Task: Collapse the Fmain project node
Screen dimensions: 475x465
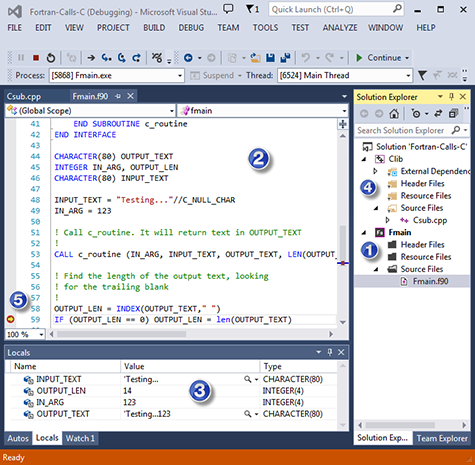Action: click(364, 233)
